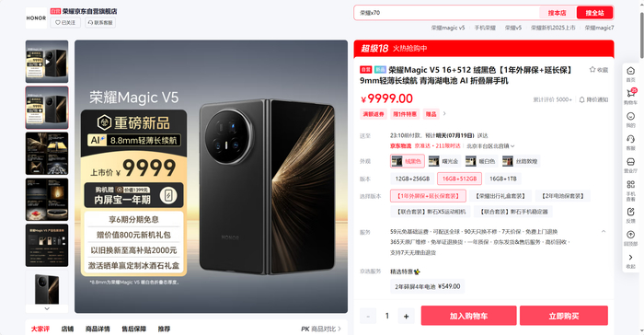644x335 pixels.
Task: Expand more thumbnails with the down chevron
Action: 47,308
